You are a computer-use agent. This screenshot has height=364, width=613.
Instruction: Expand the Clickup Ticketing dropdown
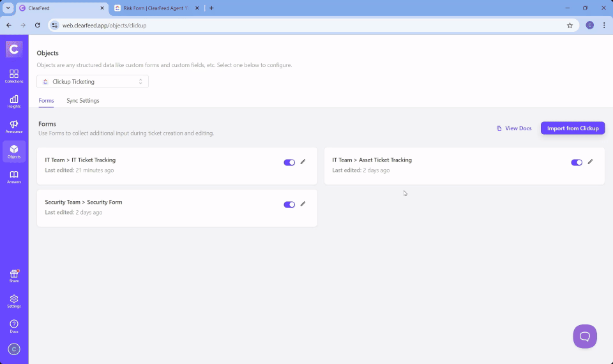pos(93,82)
